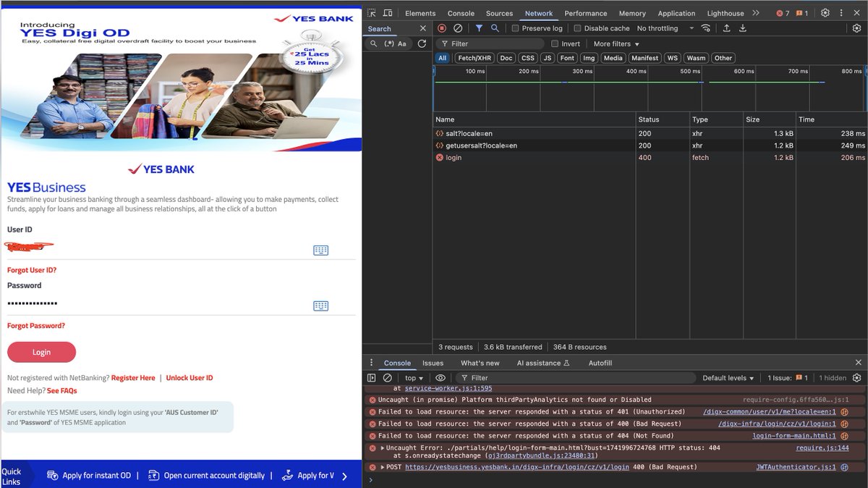Close the Search side panel

pyautogui.click(x=424, y=28)
